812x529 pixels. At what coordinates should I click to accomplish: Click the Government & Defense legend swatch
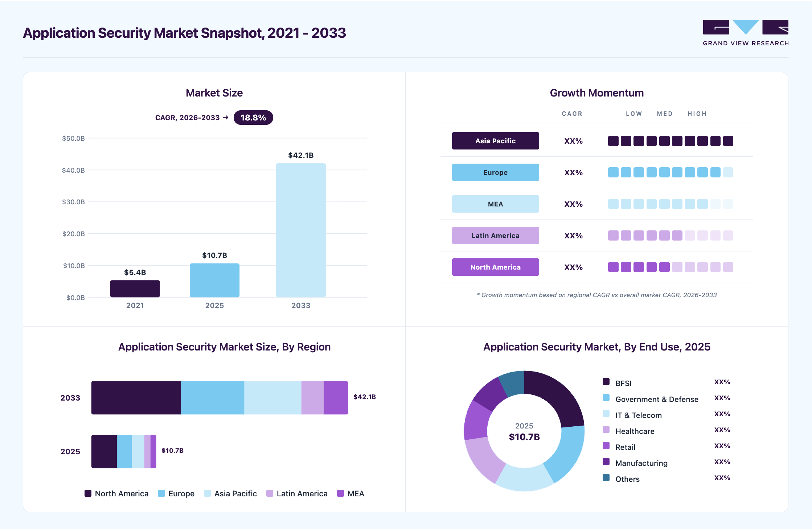click(606, 398)
